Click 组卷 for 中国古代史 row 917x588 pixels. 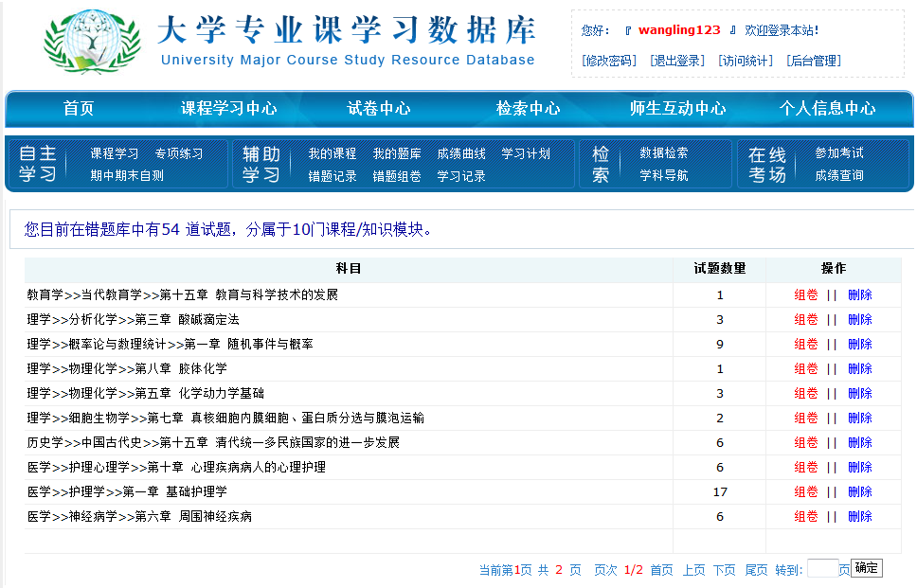tap(806, 442)
